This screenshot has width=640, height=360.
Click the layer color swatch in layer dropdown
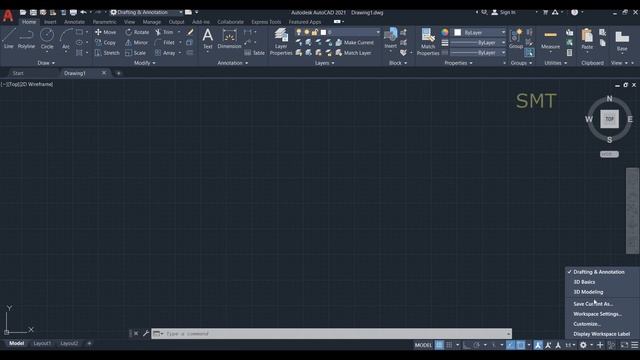coord(323,32)
